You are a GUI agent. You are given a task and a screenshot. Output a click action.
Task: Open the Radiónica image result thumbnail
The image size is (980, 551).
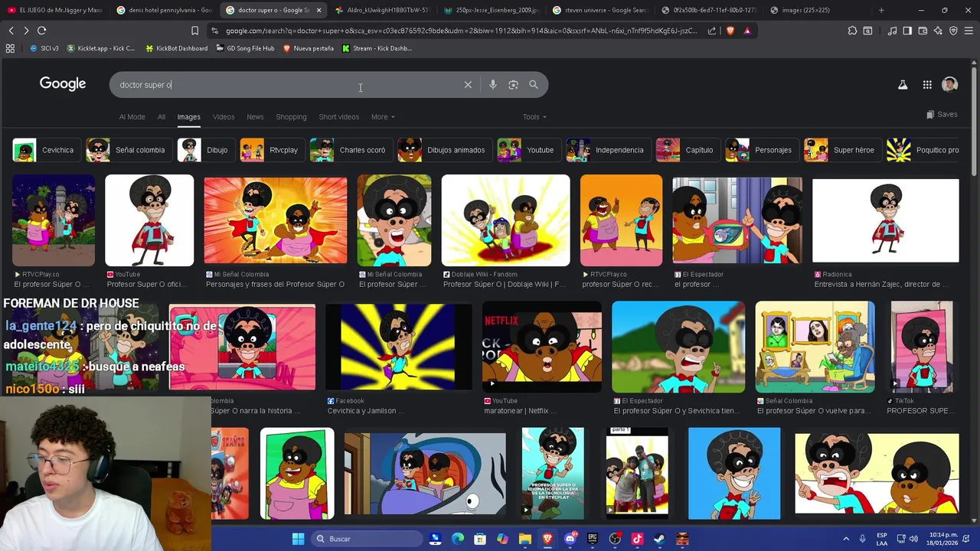(x=885, y=220)
